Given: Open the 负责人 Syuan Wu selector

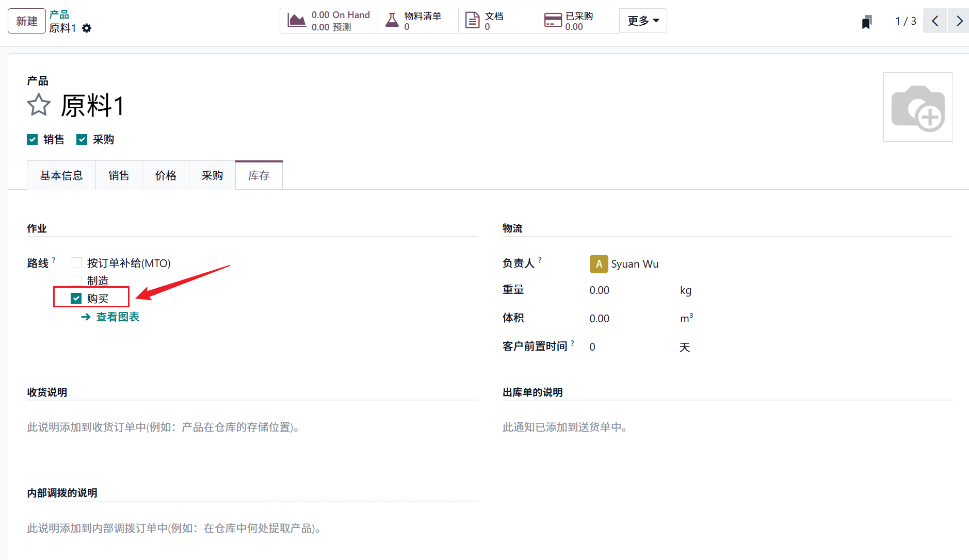Looking at the screenshot, I should click(x=635, y=264).
